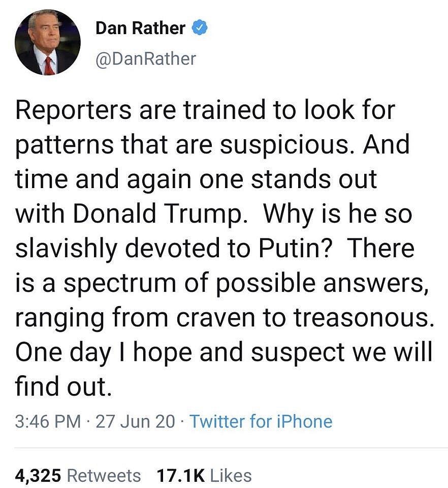The width and height of the screenshot is (448, 488).
Task: Open the "Twitter for iPhone" source link
Action: (x=261, y=421)
